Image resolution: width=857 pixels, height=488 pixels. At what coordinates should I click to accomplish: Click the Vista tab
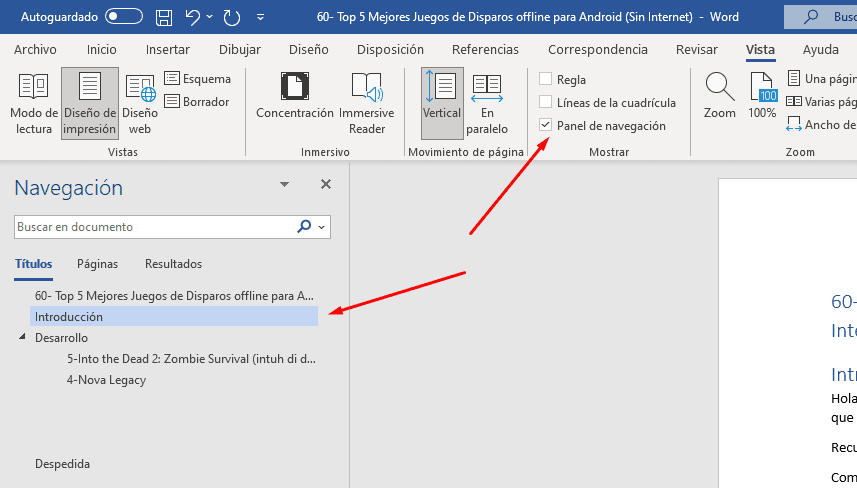[760, 50]
